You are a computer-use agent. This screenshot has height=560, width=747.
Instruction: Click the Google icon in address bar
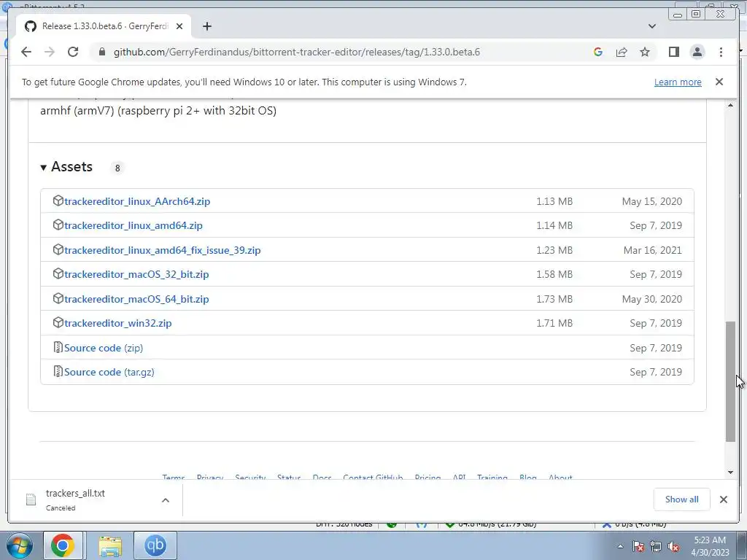598,52
